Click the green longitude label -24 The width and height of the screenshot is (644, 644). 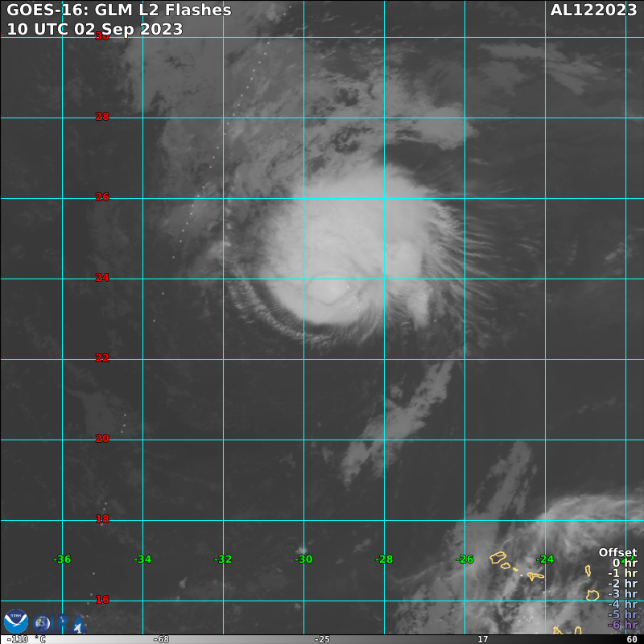click(x=545, y=559)
